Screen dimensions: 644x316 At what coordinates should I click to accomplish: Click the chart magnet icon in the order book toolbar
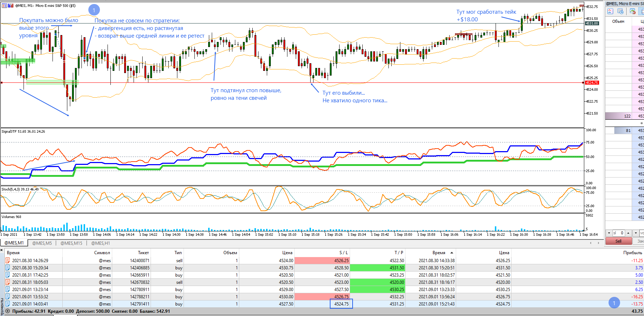click(633, 12)
